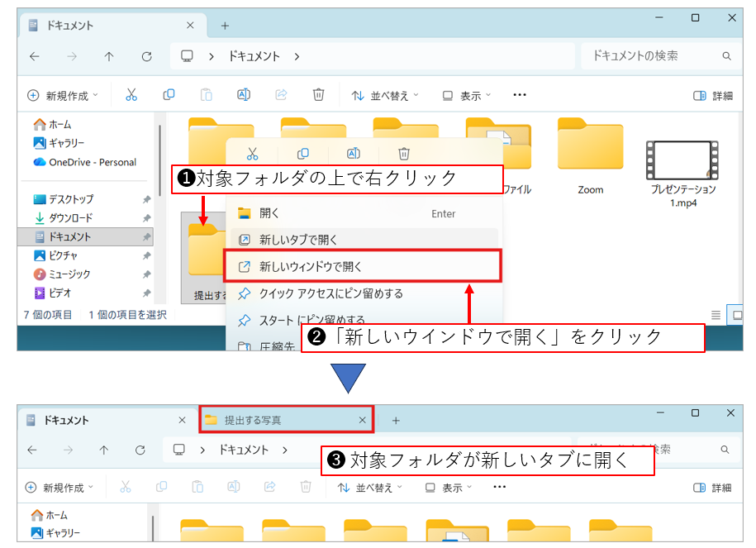The width and height of the screenshot is (756, 548).
Task: Click the cut scissors icon in top toolbar
Action: click(x=131, y=95)
